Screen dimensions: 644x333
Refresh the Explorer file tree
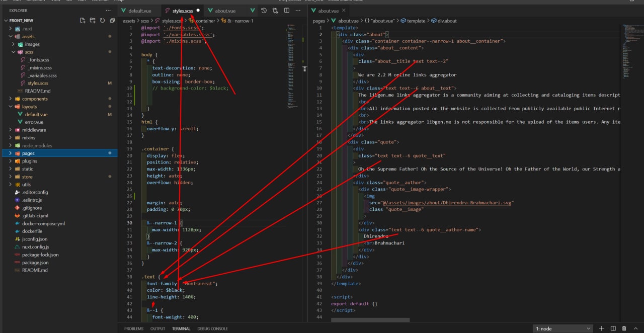click(102, 21)
